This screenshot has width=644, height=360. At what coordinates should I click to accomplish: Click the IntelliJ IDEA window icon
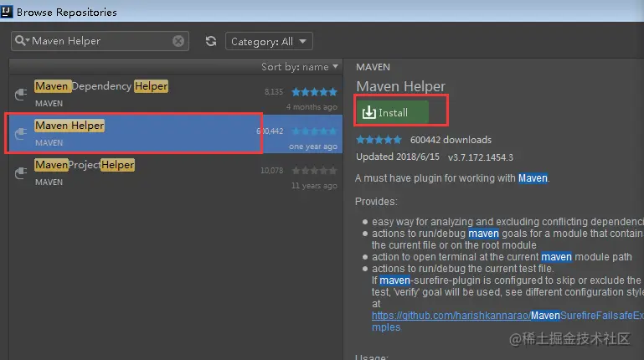tap(7, 12)
